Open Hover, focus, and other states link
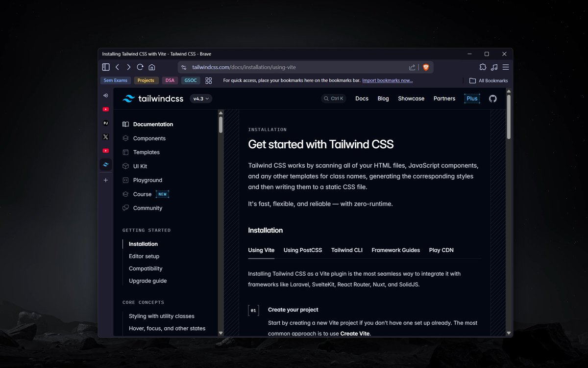The width and height of the screenshot is (588, 368). coord(167,328)
